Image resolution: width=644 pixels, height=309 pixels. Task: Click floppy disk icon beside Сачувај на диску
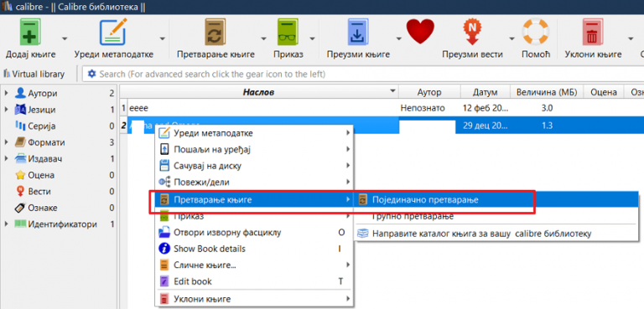coord(164,166)
